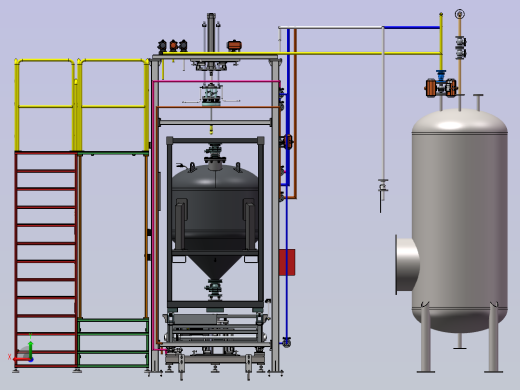Screen dimensions: 520x390
Task: Select the orange actuator valve atop grey vessel
Action: (441, 87)
